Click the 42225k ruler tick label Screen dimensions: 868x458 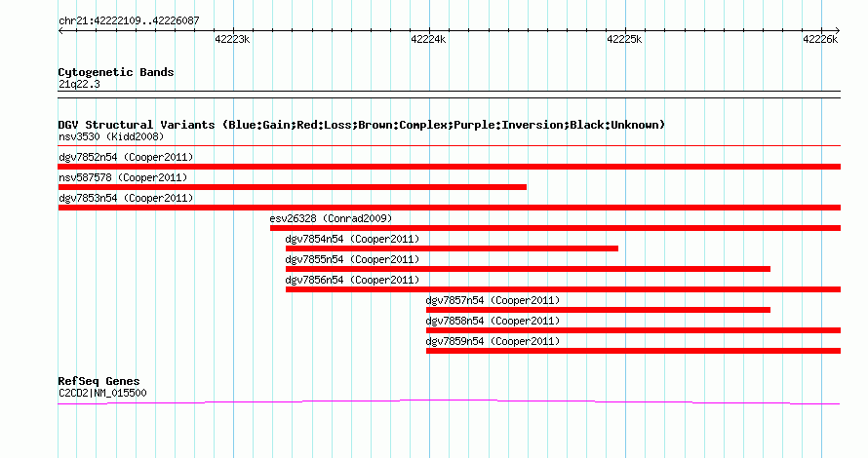pos(624,39)
